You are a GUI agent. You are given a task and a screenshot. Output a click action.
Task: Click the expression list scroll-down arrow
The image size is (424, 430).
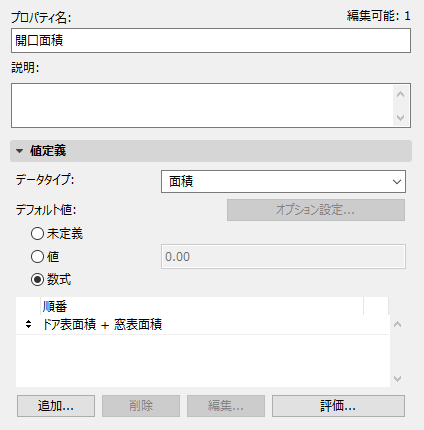(397, 379)
